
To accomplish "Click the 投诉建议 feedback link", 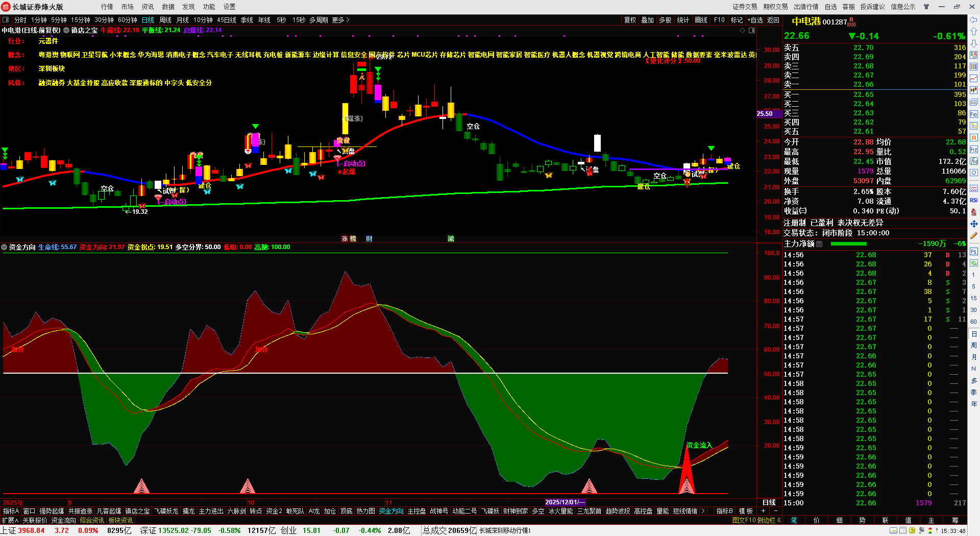I will coord(872,7).
